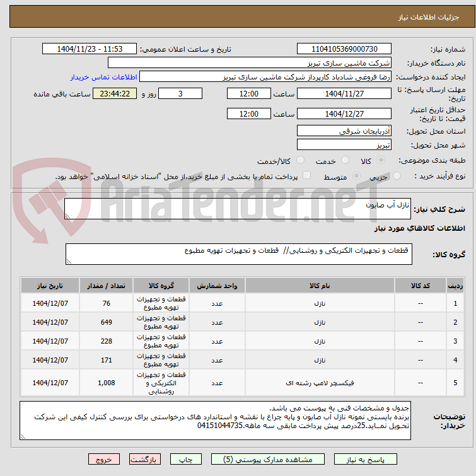The image size is (476, 476).
Task: Click the خروج exit button
Action: coord(104,460)
